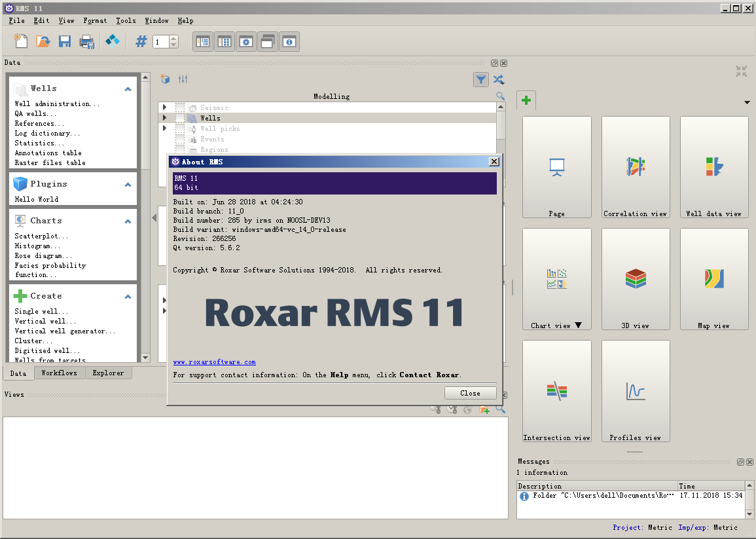This screenshot has height=539, width=756.
Task: Collapse the Charts task group chevron
Action: (x=128, y=221)
